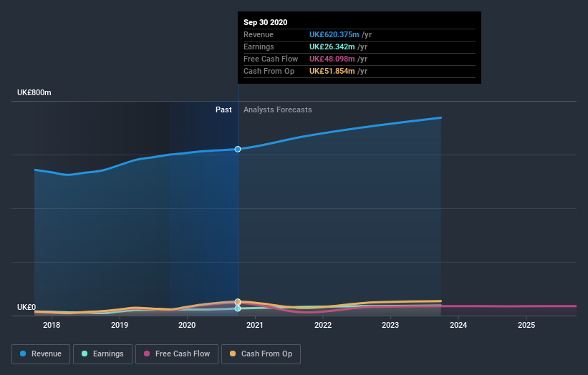Click the Past section label
This screenshot has height=375, width=588.
(223, 109)
